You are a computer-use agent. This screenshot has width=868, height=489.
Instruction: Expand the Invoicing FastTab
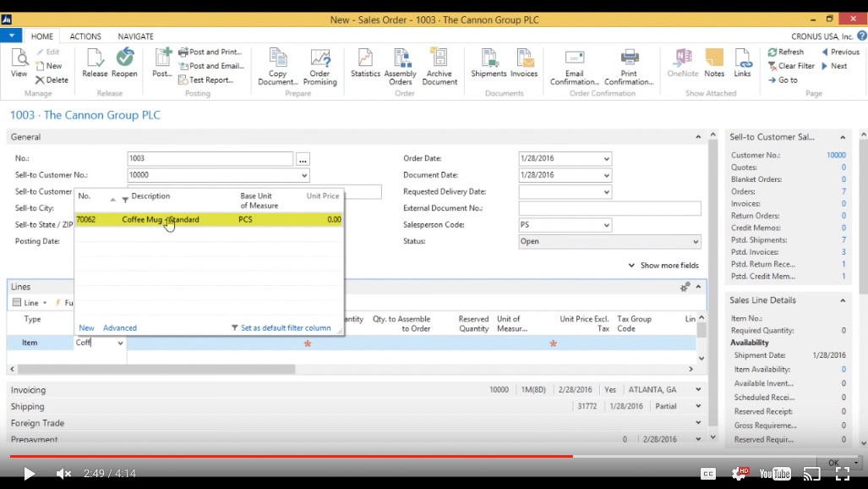coord(698,390)
